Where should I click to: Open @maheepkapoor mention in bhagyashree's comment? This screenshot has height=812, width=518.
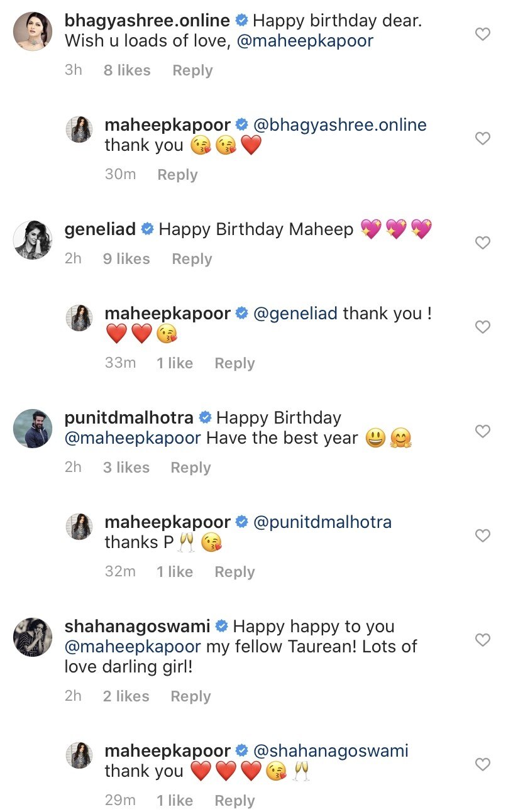[306, 41]
